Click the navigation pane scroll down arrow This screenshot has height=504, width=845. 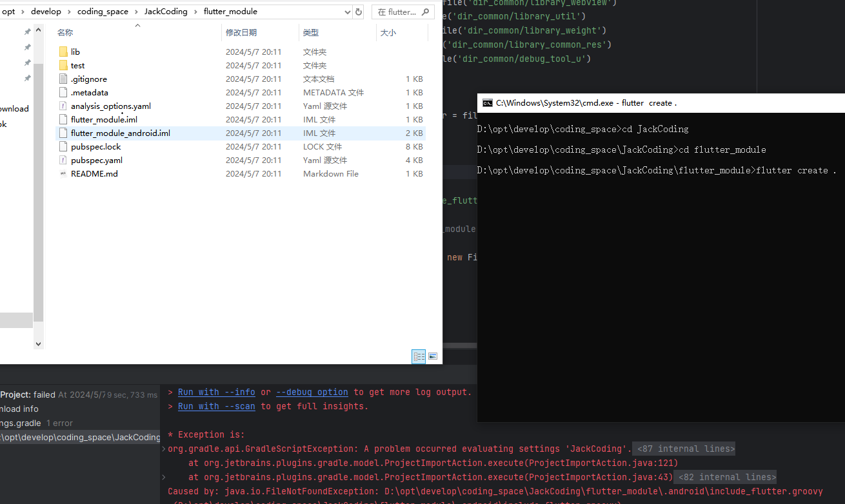click(38, 344)
